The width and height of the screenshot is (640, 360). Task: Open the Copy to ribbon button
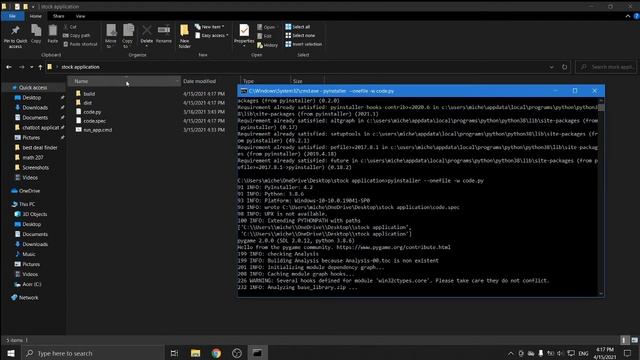(127, 36)
